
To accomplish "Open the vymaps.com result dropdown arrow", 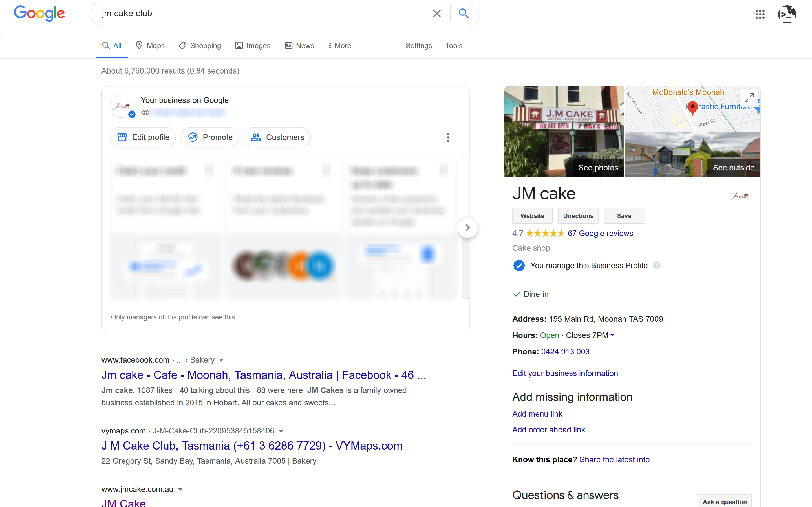I will point(281,431).
